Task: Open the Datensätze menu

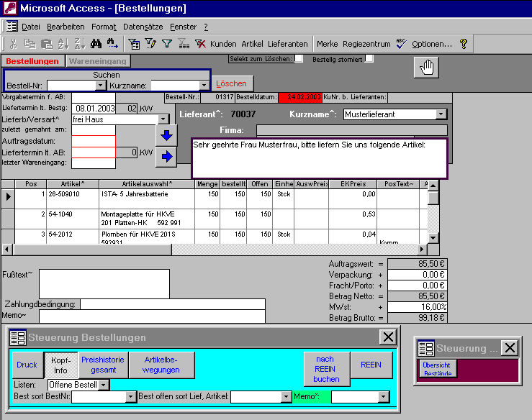Action: [143, 27]
